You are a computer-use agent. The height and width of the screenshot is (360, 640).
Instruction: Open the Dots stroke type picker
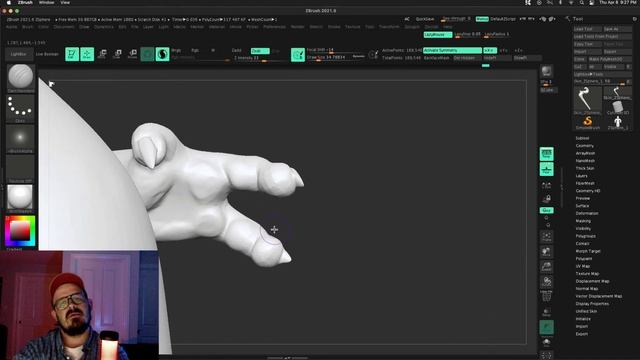(x=20, y=109)
